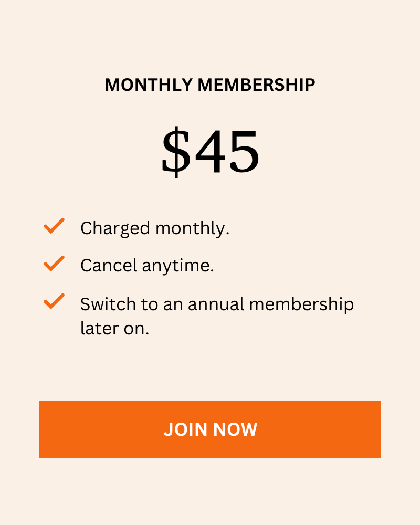Click the digit 4 in the price
Image resolution: width=420 pixels, height=525 pixels.
pyautogui.click(x=211, y=152)
